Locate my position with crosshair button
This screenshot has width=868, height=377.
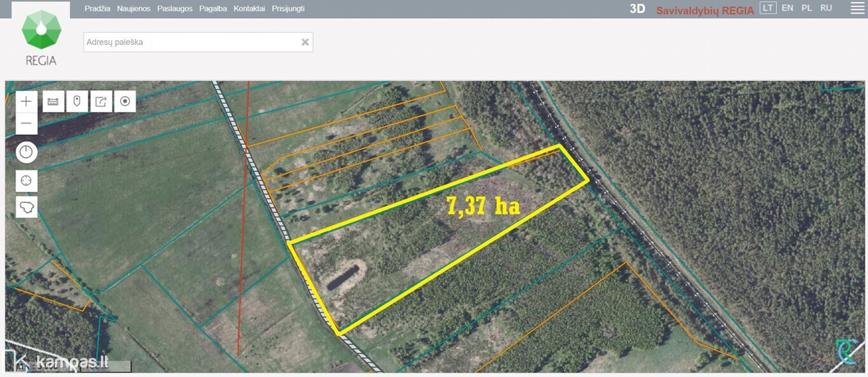(26, 181)
